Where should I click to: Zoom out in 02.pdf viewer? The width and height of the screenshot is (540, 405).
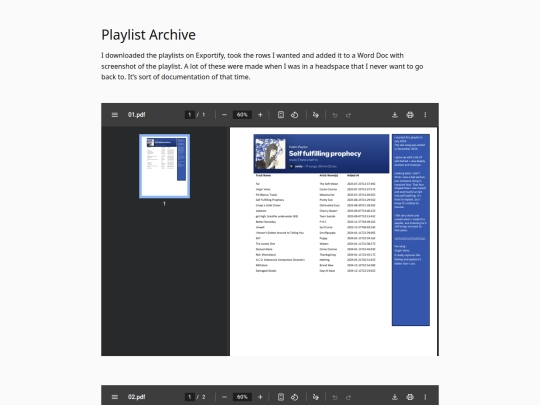point(224,397)
